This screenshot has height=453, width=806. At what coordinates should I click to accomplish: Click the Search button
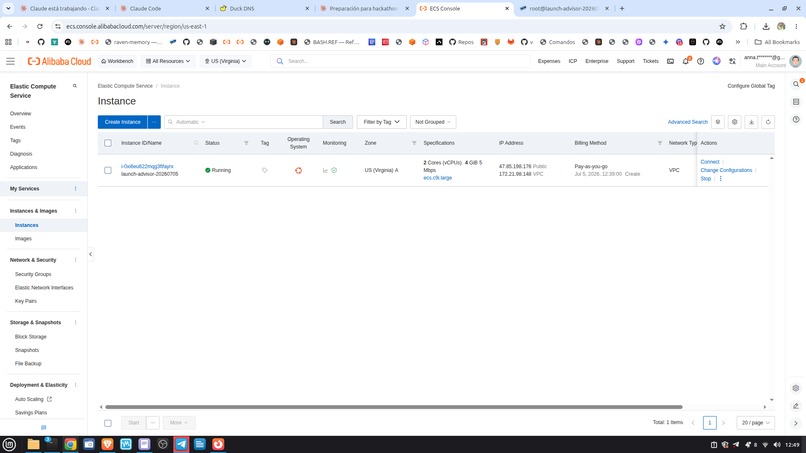pos(338,122)
